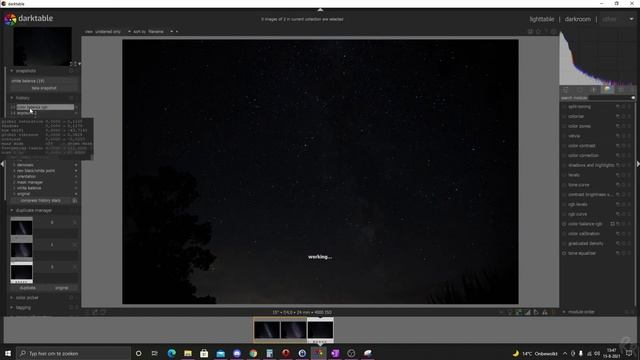Open Google Chrome from taskbar
Image resolution: width=640 pixels, height=360 pixels.
pyautogui.click(x=253, y=353)
